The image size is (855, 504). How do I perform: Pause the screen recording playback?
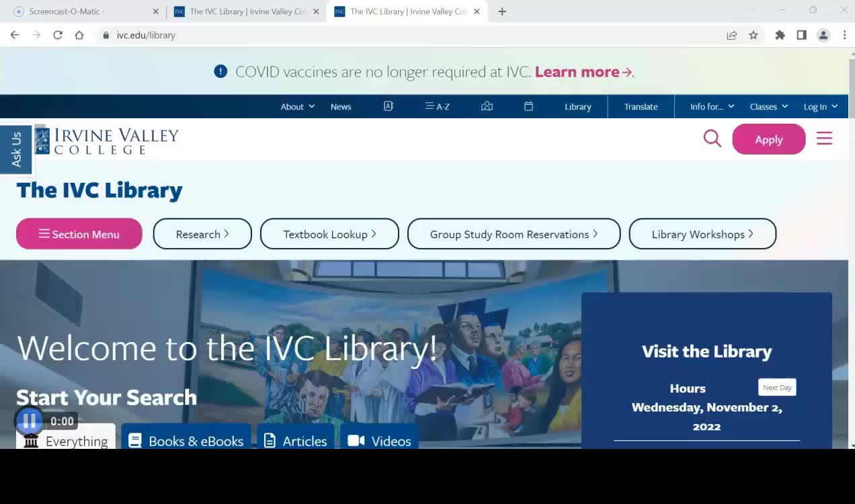point(28,421)
